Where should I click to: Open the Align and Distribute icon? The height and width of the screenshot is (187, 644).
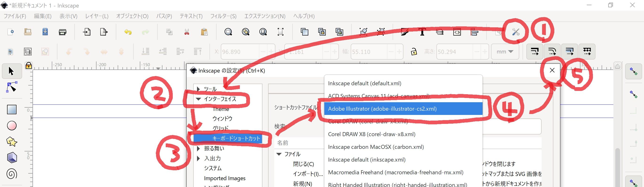474,32
